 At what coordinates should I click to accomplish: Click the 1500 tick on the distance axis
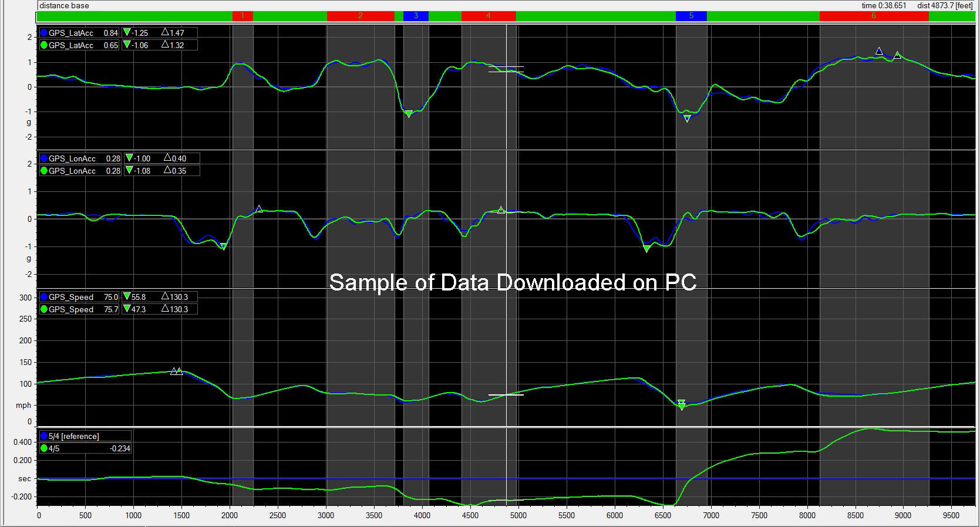tap(181, 515)
